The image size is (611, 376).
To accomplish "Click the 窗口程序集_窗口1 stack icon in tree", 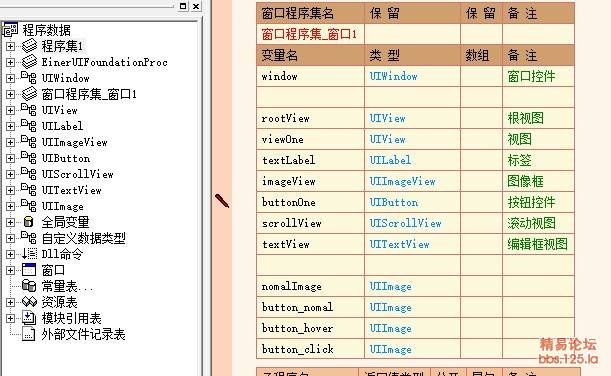I will (29, 94).
